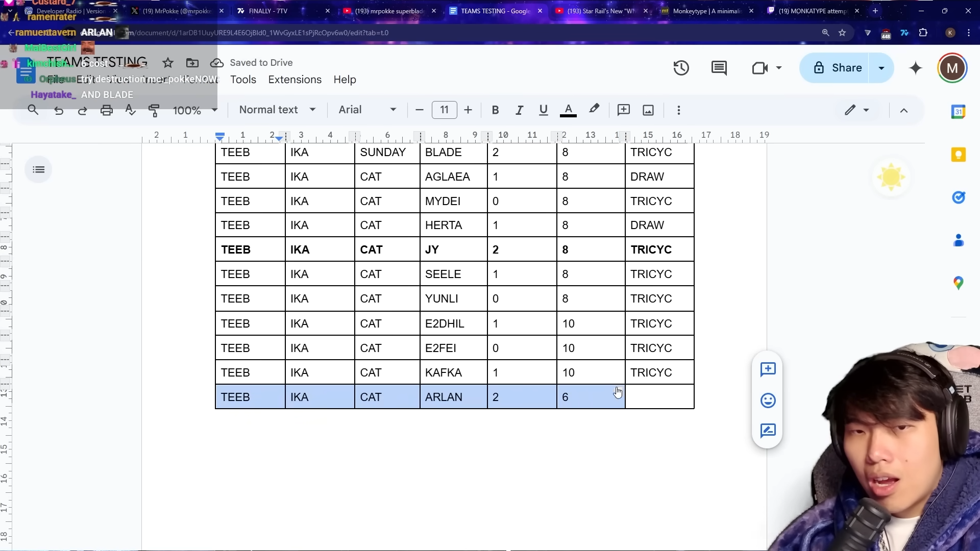This screenshot has height=551, width=980.
Task: Print the document
Action: pos(106,110)
